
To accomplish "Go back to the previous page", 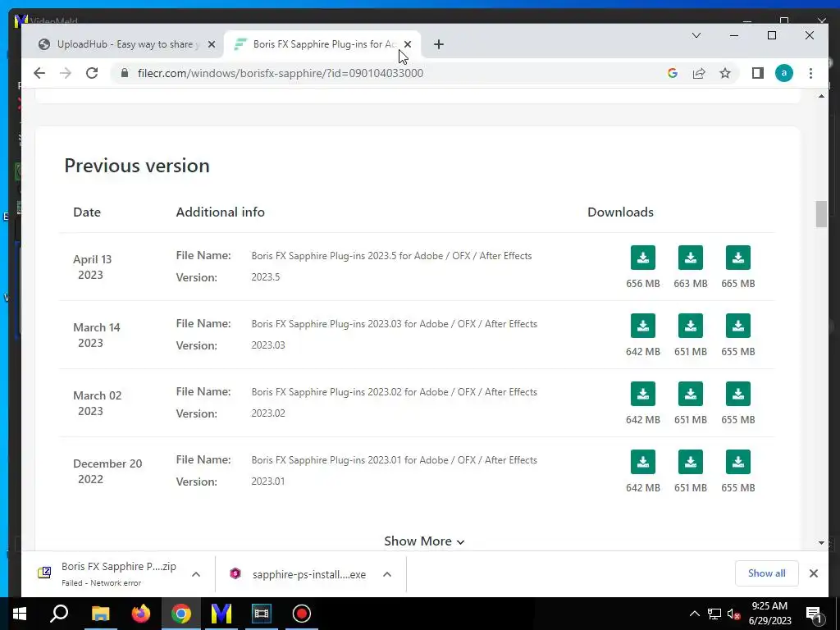I will point(39,73).
